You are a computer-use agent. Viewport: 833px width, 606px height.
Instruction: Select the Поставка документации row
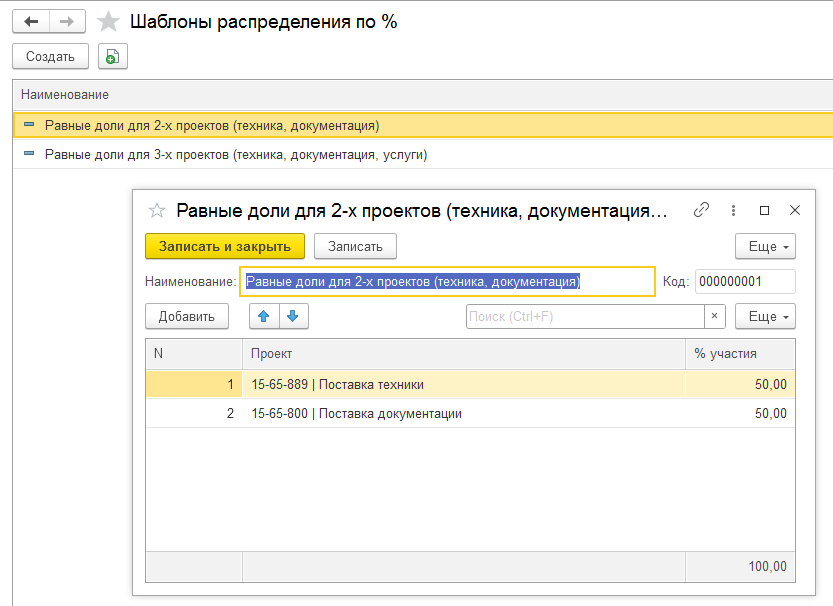coord(356,413)
